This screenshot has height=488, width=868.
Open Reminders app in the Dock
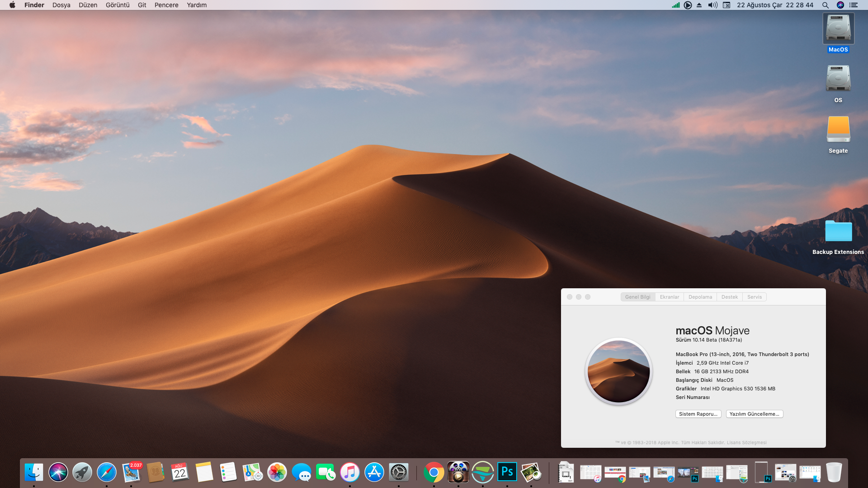(228, 472)
